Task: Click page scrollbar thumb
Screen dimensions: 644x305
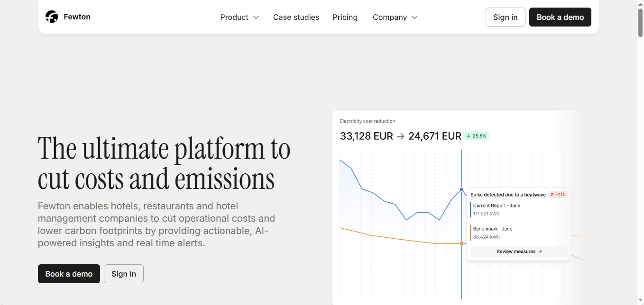Action: 640,22
